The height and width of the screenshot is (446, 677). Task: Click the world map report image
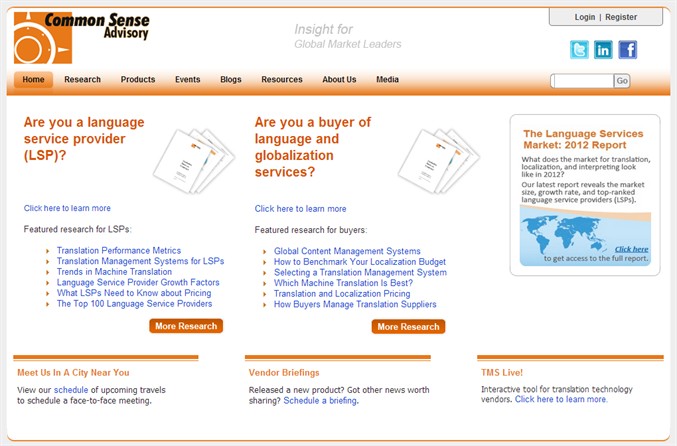[x=585, y=236]
